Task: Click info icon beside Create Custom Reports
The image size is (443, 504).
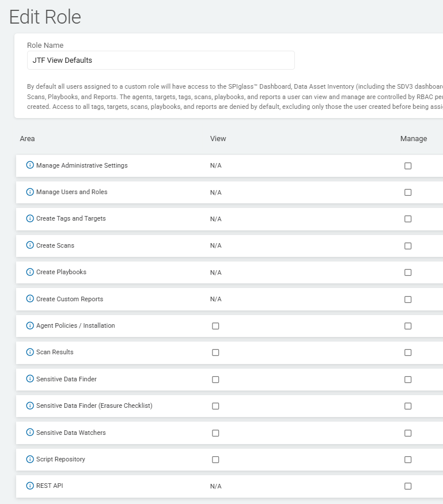Action: tap(31, 299)
